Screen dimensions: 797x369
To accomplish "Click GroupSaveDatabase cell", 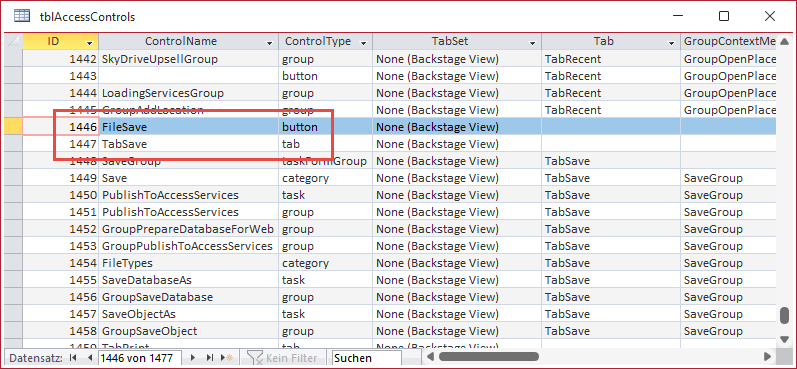I will coord(189,297).
